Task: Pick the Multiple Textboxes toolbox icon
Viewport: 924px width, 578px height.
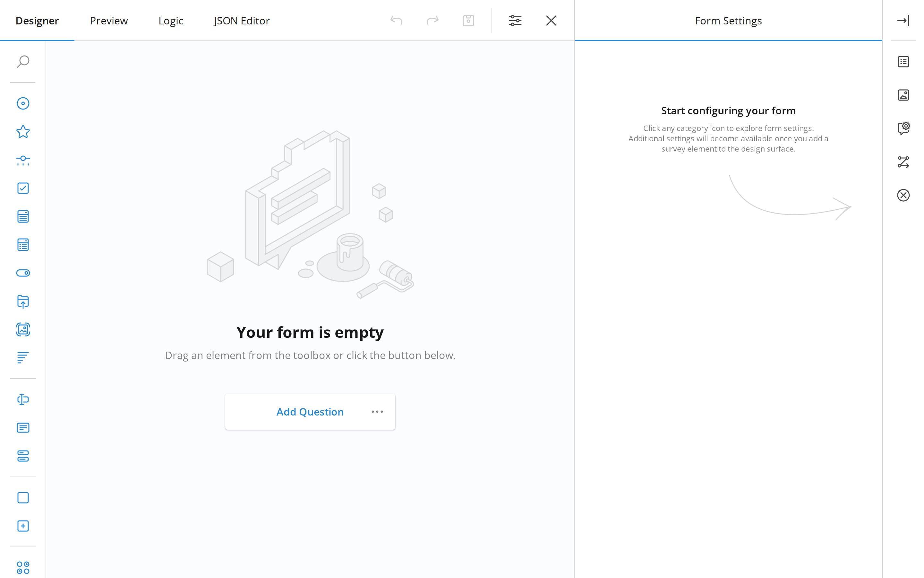Action: coord(23,456)
